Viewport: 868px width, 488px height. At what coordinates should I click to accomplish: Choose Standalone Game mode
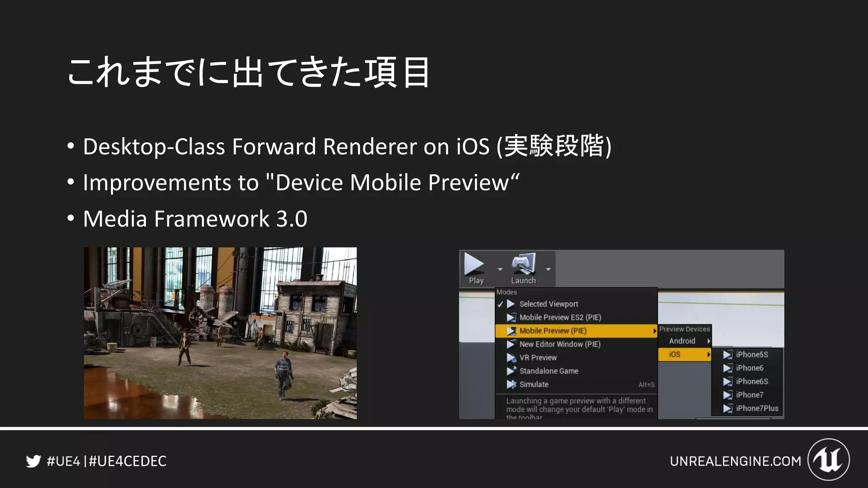(x=576, y=371)
